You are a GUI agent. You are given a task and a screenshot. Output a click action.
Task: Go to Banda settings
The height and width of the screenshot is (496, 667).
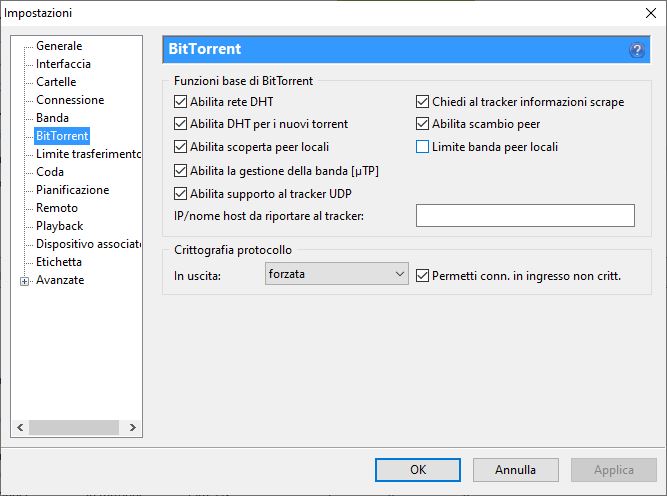(52, 118)
